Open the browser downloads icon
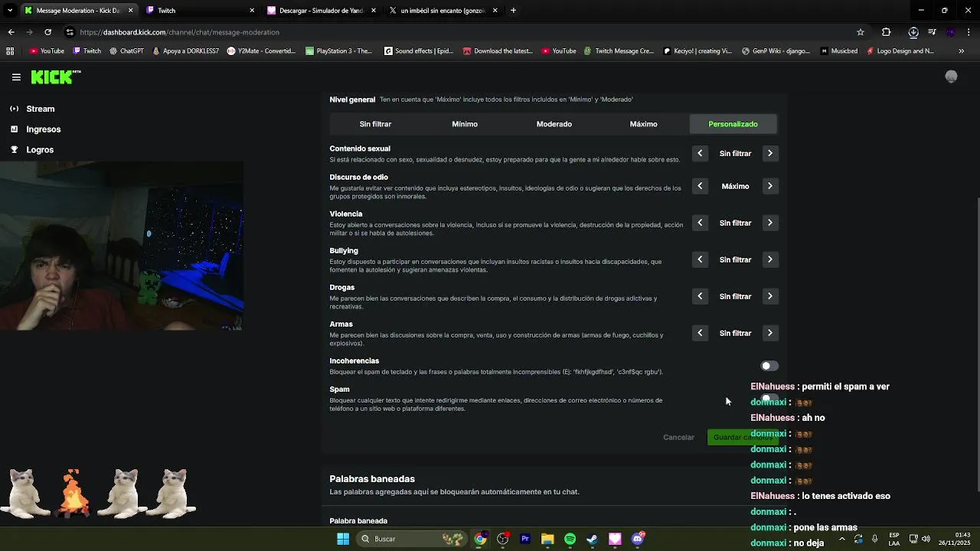Viewport: 980px width, 551px height. 913,32
